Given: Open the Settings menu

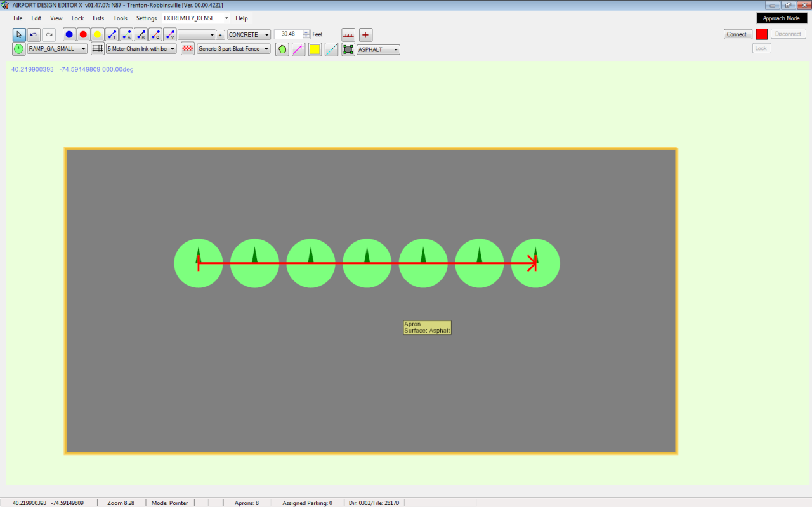Looking at the screenshot, I should (147, 18).
